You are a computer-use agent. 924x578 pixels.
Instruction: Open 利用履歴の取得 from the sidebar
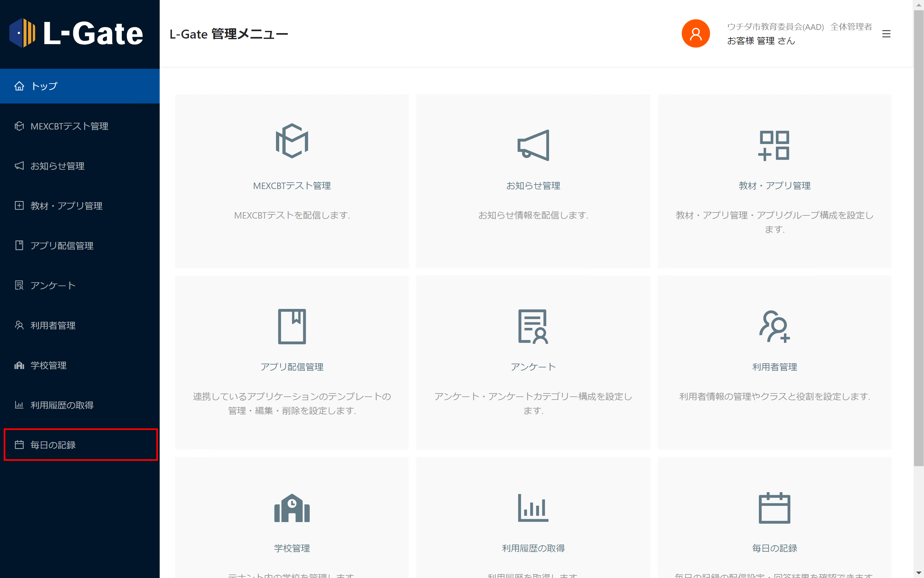tap(80, 405)
